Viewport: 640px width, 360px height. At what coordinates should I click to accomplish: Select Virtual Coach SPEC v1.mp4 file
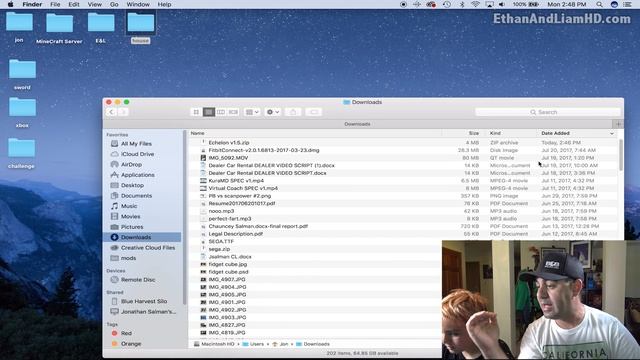click(x=243, y=188)
